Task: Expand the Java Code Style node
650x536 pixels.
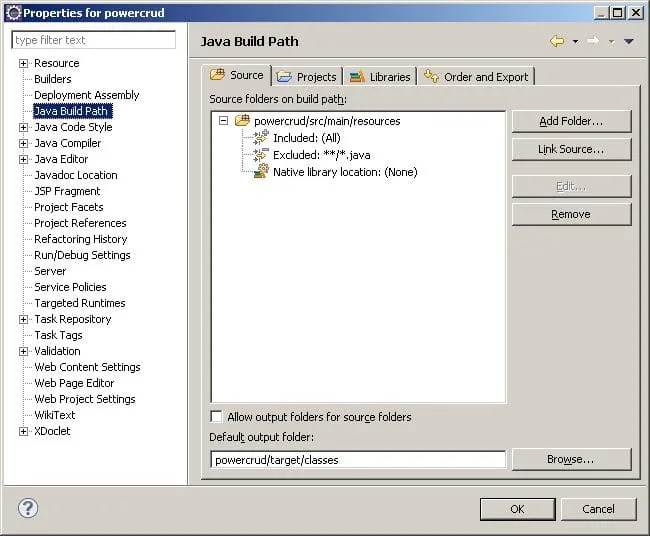Action: tap(24, 127)
